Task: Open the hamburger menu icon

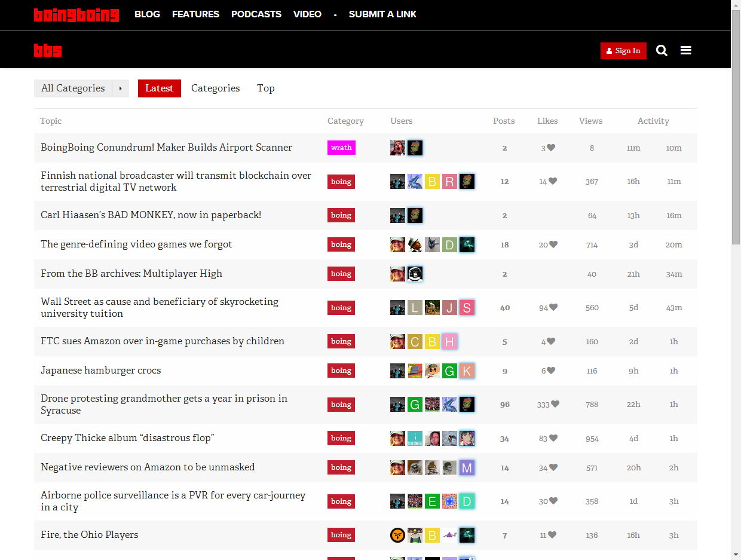Action: [x=686, y=51]
